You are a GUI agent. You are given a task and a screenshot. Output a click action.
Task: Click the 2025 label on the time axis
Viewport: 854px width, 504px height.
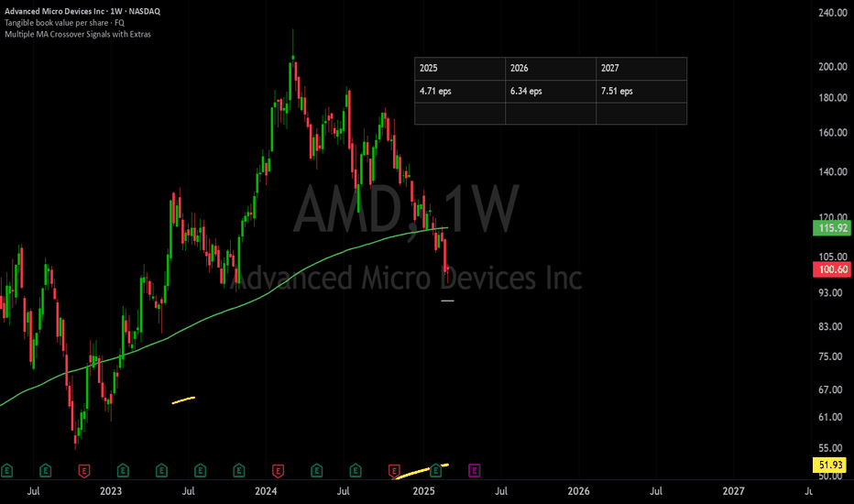[x=423, y=491]
